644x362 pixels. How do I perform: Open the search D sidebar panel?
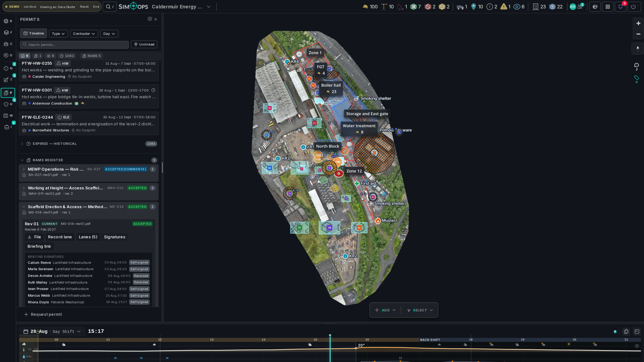tap(8, 55)
